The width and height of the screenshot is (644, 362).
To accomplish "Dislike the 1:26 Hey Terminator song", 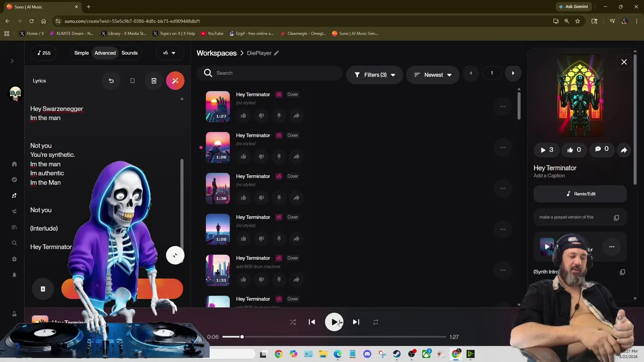I will tap(261, 157).
